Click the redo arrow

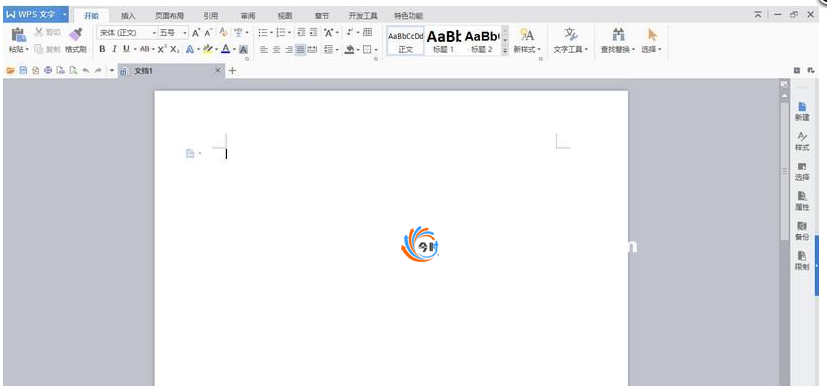98,70
